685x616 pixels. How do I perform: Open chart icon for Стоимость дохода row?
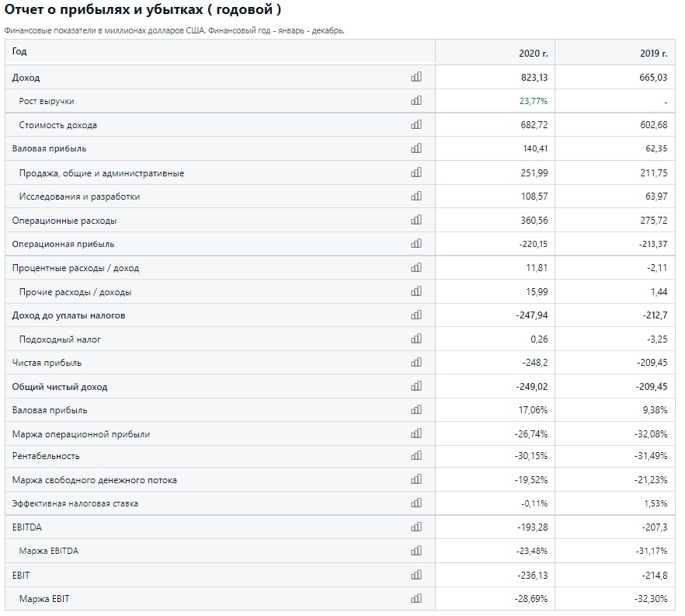(x=416, y=124)
